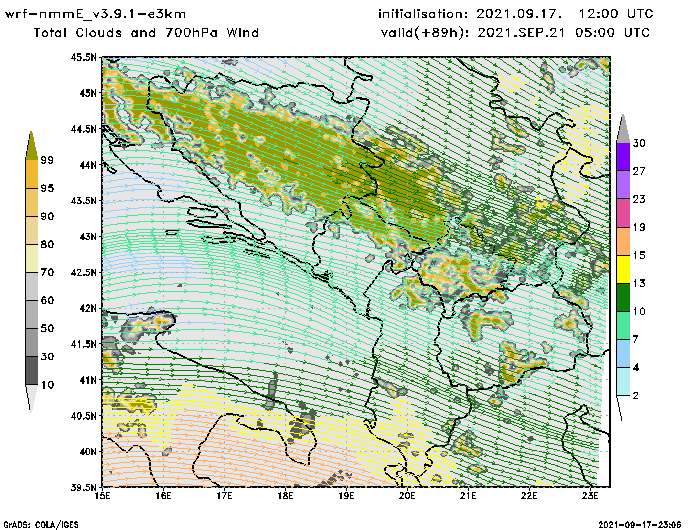This screenshot has width=700, height=530.
Task: Select the '15' wind speed legend value
Action: pyautogui.click(x=638, y=255)
